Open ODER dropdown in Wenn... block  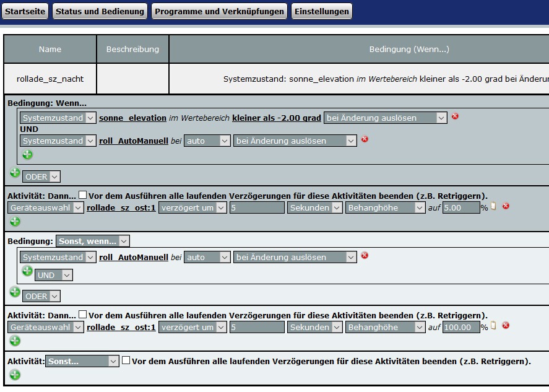[x=41, y=176]
